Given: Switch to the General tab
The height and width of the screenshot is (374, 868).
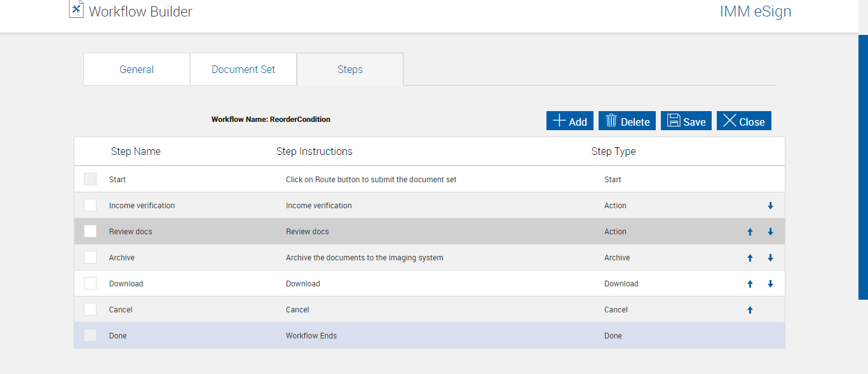Looking at the screenshot, I should coord(137,69).
